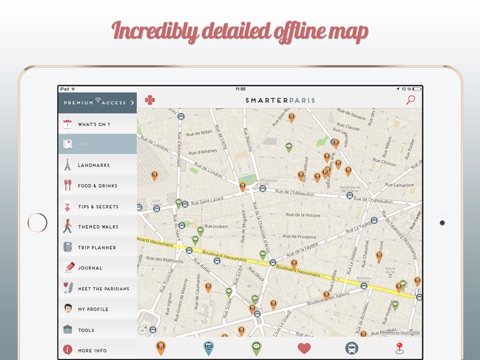Open Meet the Parisians
The height and width of the screenshot is (360, 480).
point(98,288)
